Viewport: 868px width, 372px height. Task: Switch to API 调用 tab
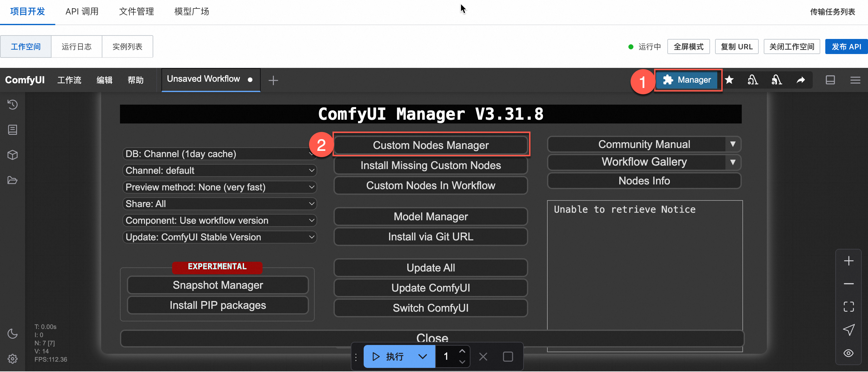(x=82, y=11)
